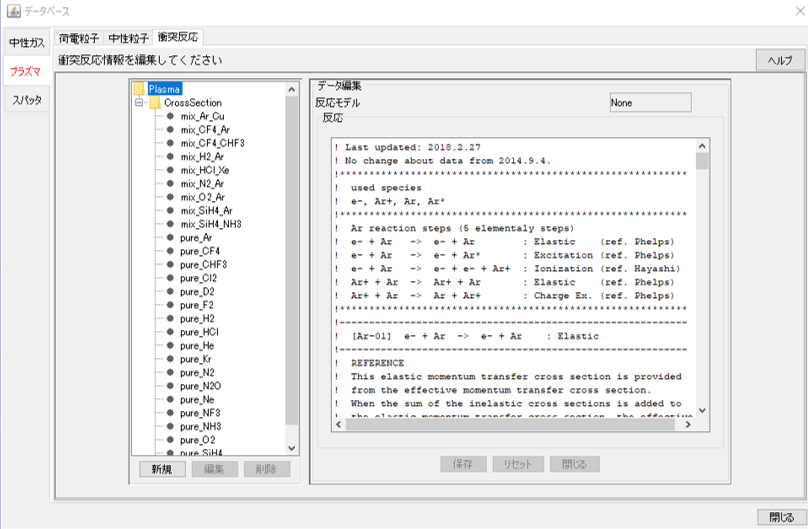The height and width of the screenshot is (529, 808).
Task: Select pure_F2 in the tree
Action: (x=197, y=305)
